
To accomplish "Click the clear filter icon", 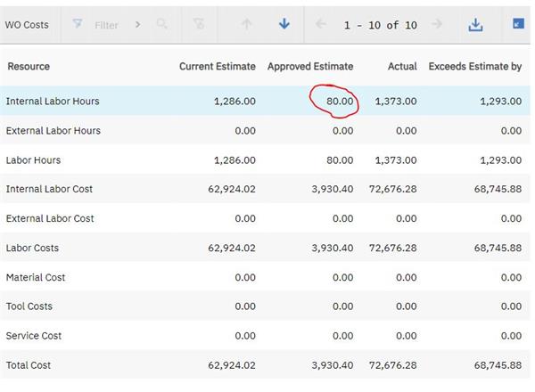I will [x=200, y=24].
